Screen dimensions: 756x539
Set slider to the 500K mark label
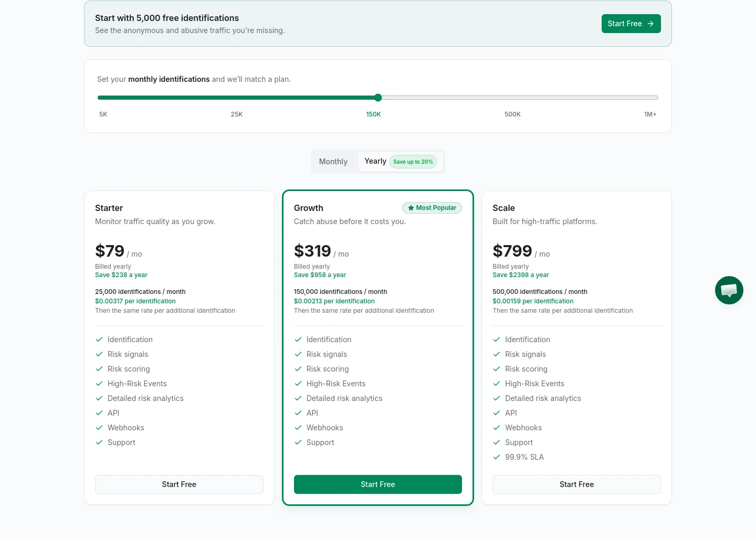click(x=512, y=114)
